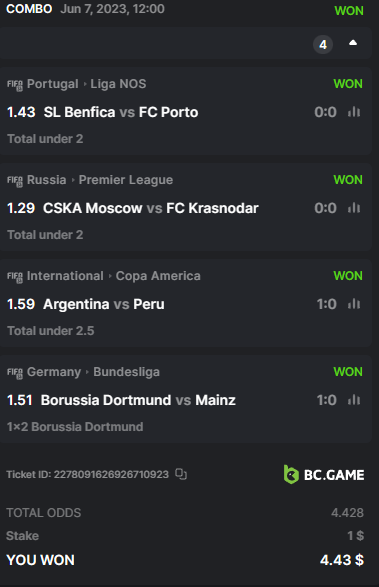This screenshot has height=587, width=379.
Task: Select the Liga NOS league link
Action: pyautogui.click(x=118, y=84)
